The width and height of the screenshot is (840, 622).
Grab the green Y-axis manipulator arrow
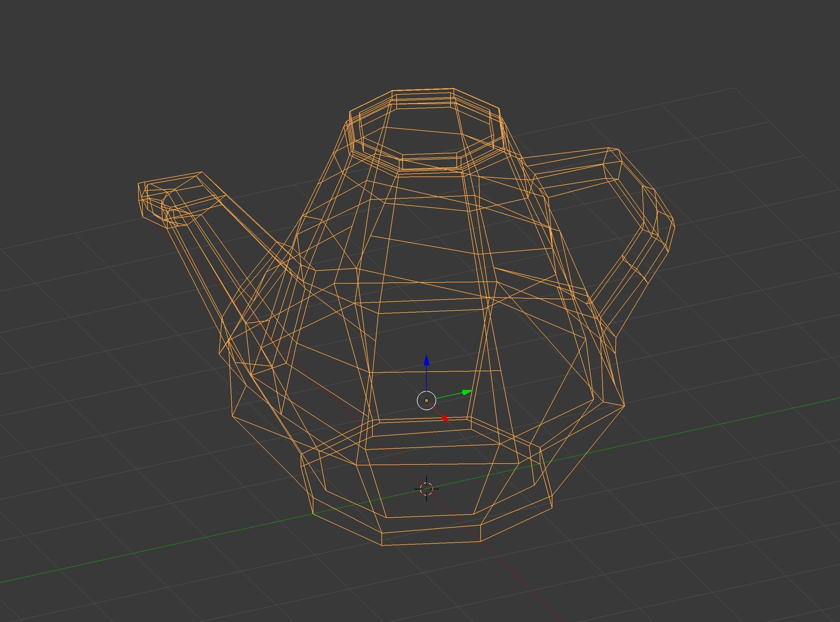pos(467,392)
